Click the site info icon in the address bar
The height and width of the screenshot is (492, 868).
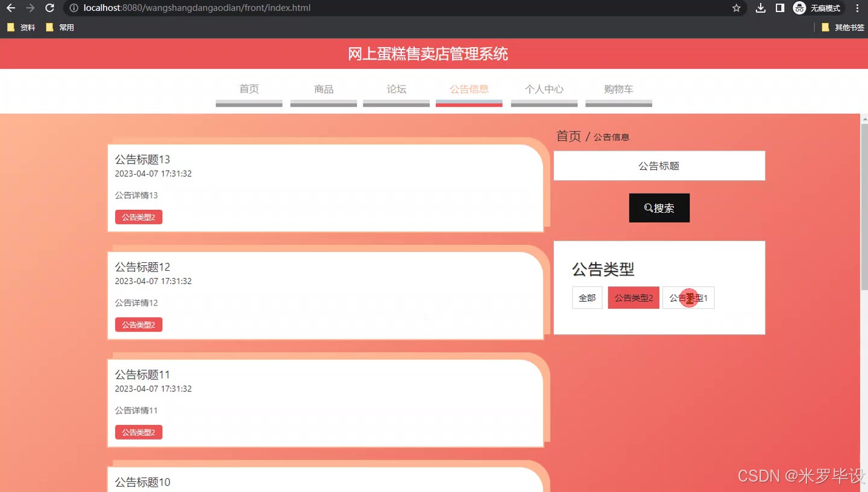click(74, 8)
